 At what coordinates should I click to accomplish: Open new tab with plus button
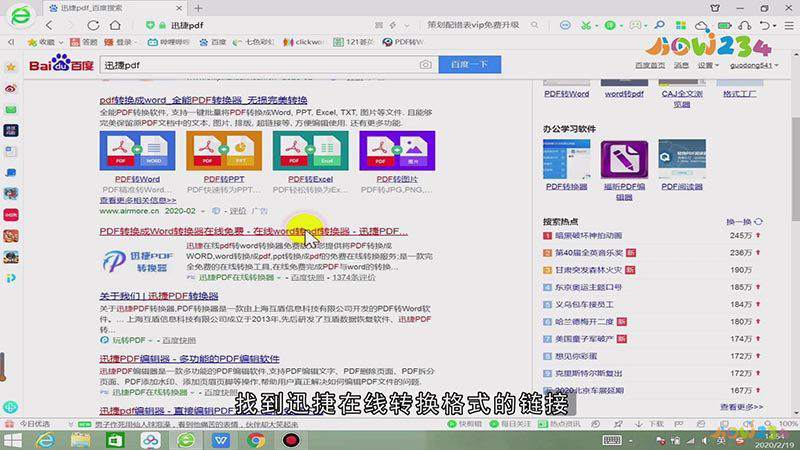[198, 8]
